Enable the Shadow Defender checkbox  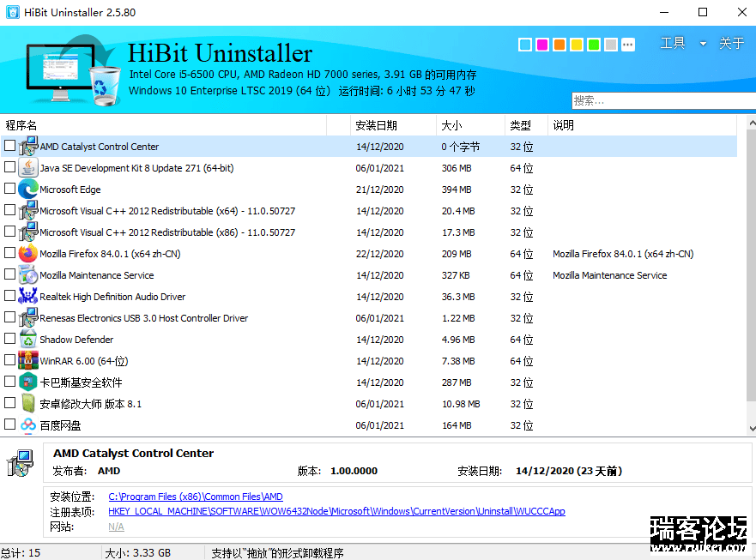point(9,339)
